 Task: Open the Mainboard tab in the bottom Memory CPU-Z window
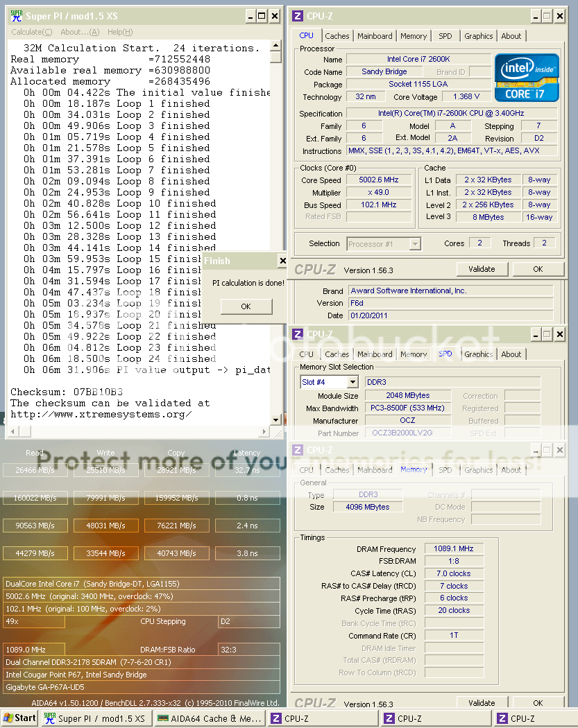coord(375,470)
